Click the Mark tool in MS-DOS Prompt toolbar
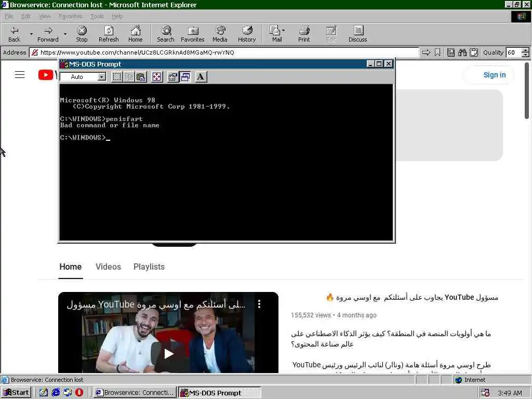The height and width of the screenshot is (399, 532). [x=117, y=77]
